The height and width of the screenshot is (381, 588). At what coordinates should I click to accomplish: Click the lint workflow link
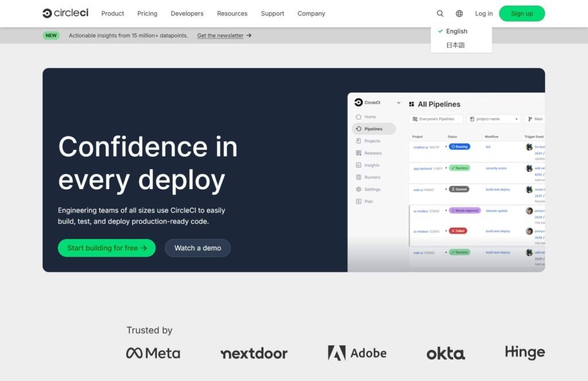pyautogui.click(x=488, y=147)
